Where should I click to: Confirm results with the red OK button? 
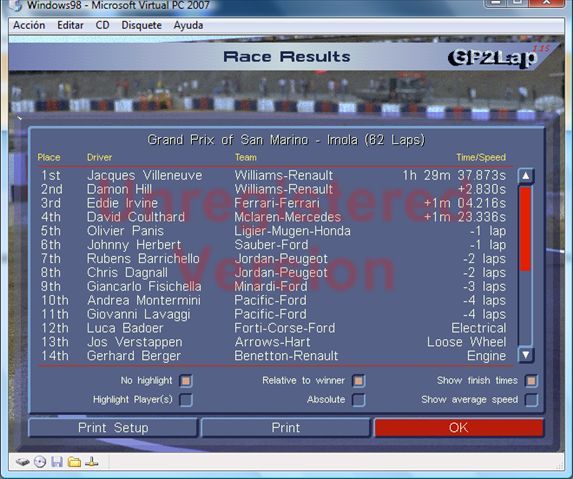[x=459, y=427]
